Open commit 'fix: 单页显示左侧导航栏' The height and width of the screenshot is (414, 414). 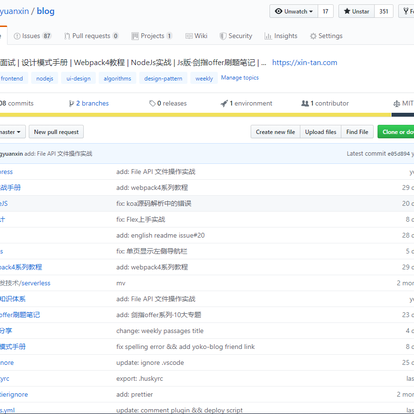coord(152,251)
